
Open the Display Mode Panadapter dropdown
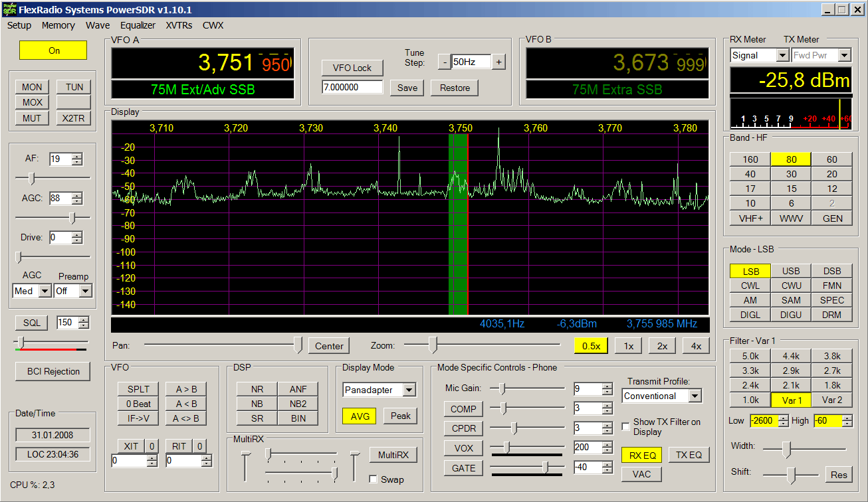[x=409, y=390]
